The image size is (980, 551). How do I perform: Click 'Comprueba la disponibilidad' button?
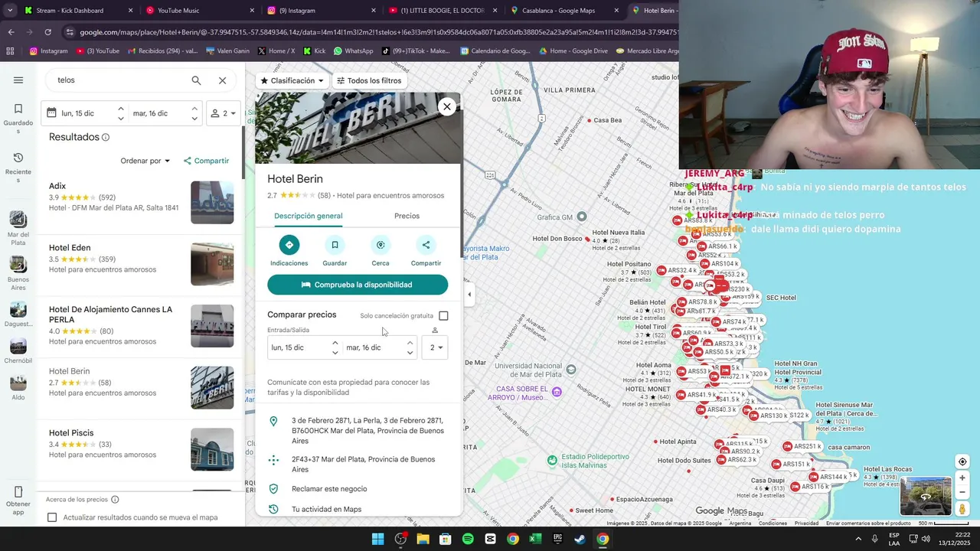click(x=358, y=285)
